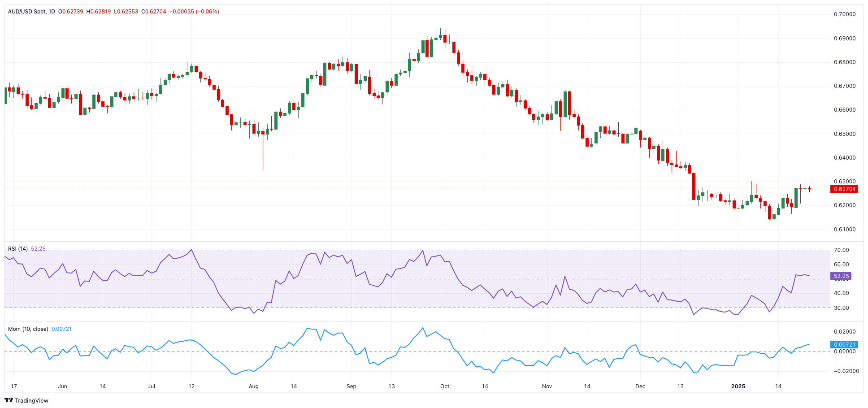Screen dimensions: 868x408
Task: Click the TradingView link text
Action: click(x=31, y=400)
